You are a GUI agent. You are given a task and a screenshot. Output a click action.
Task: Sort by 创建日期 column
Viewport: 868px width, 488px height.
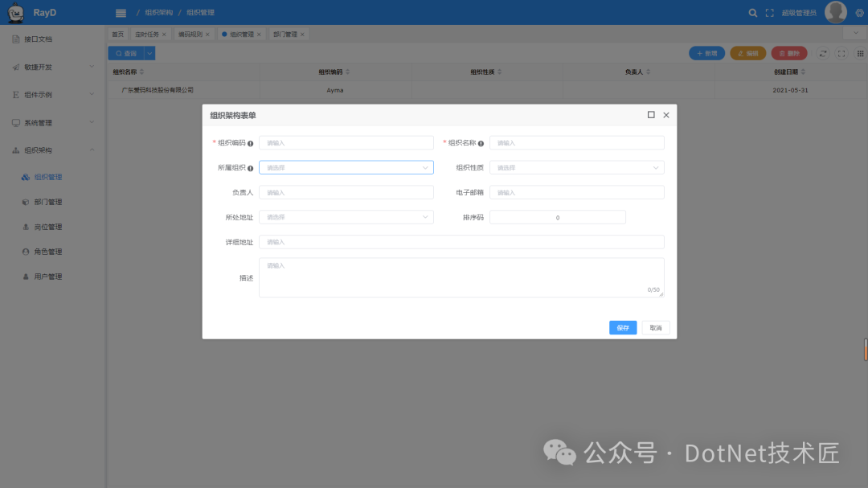[x=803, y=72]
